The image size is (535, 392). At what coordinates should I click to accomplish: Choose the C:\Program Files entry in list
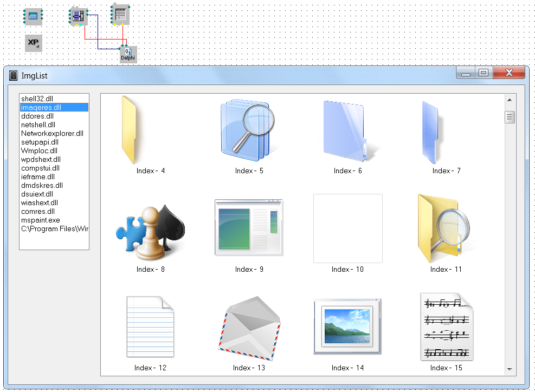click(x=54, y=228)
